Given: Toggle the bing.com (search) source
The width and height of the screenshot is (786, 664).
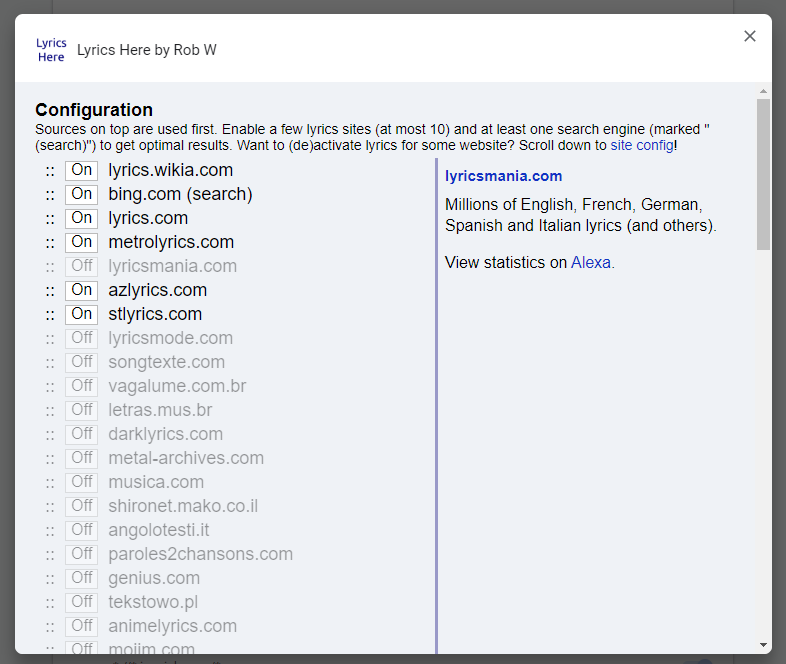Looking at the screenshot, I should 81,194.
